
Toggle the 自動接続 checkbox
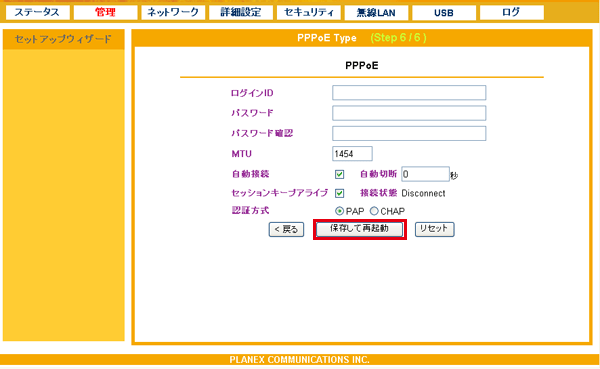339,175
